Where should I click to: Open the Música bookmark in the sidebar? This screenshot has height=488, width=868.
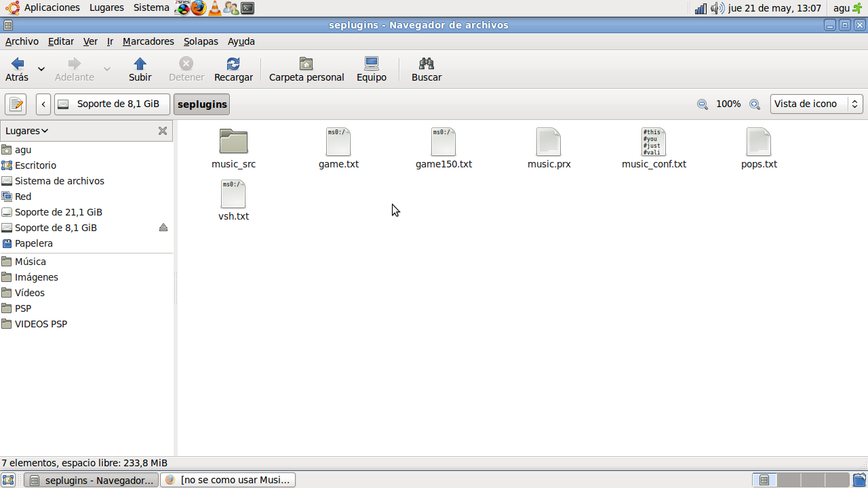(87, 262)
